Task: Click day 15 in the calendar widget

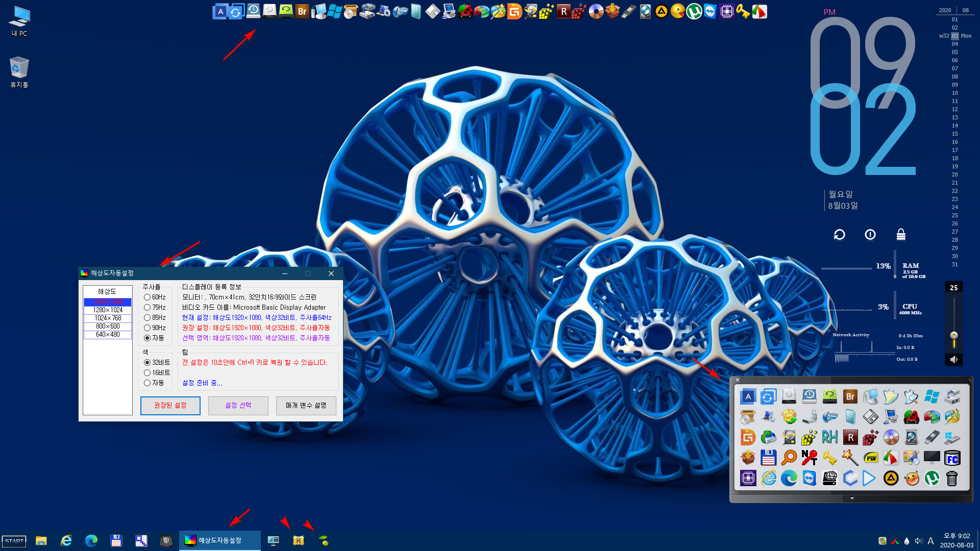Action: [x=954, y=134]
